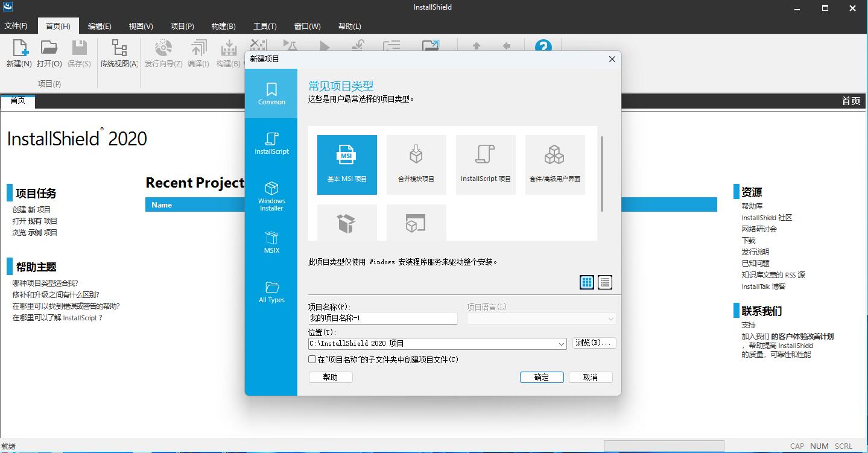Choose the 套件/高级用户界面 project type
The image size is (868, 453).
click(555, 165)
